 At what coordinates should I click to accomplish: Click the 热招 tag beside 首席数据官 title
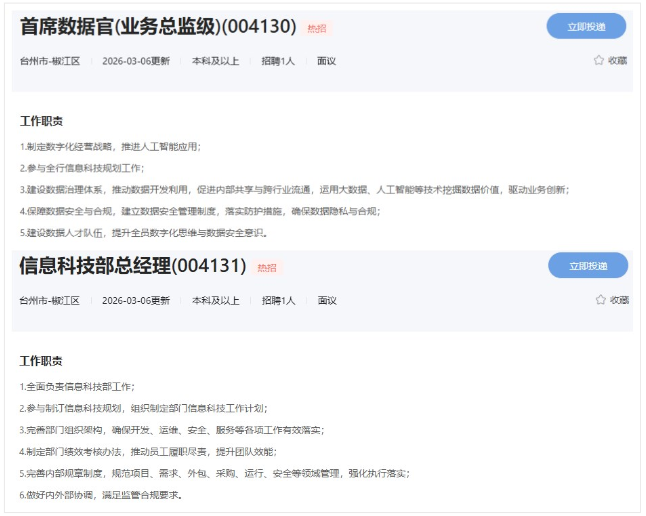pos(316,29)
